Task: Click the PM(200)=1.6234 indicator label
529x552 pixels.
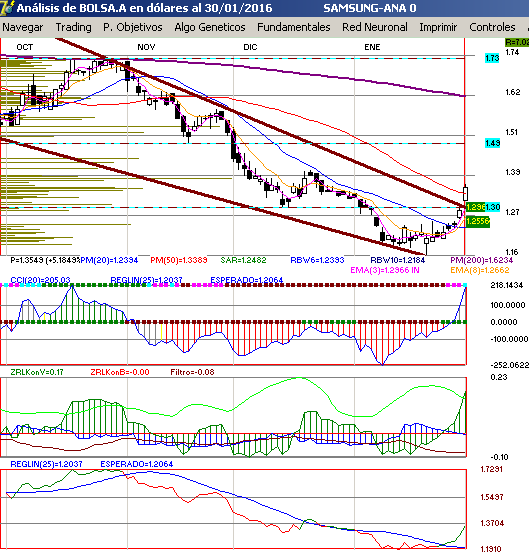Action: [481, 260]
